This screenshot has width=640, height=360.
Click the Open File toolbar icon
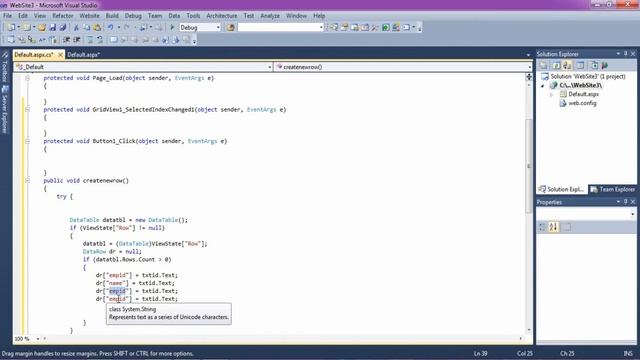pos(42,27)
